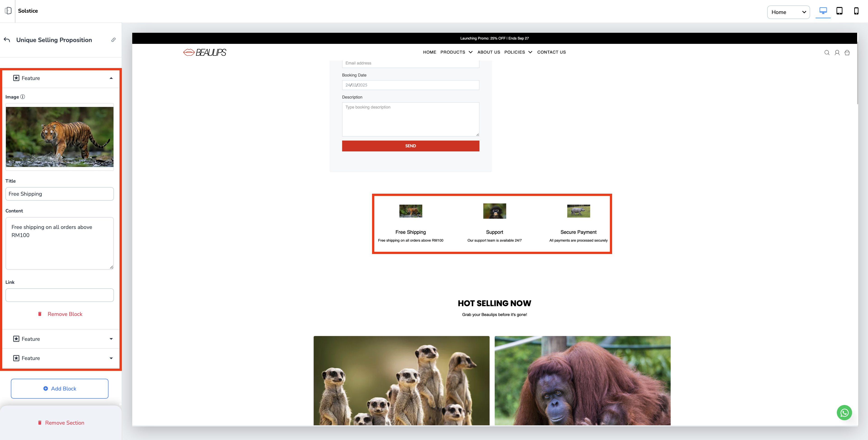Expand the second Feature block
The width and height of the screenshot is (868, 440).
pyautogui.click(x=111, y=339)
